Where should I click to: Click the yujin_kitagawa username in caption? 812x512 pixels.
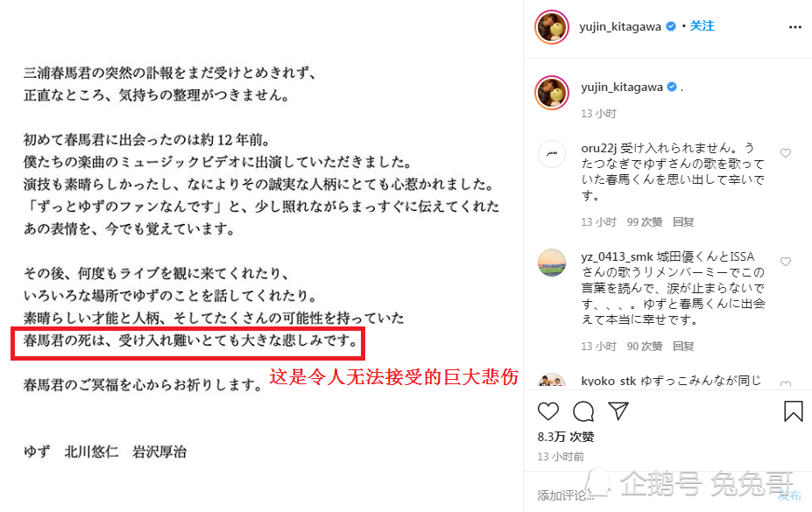point(621,87)
